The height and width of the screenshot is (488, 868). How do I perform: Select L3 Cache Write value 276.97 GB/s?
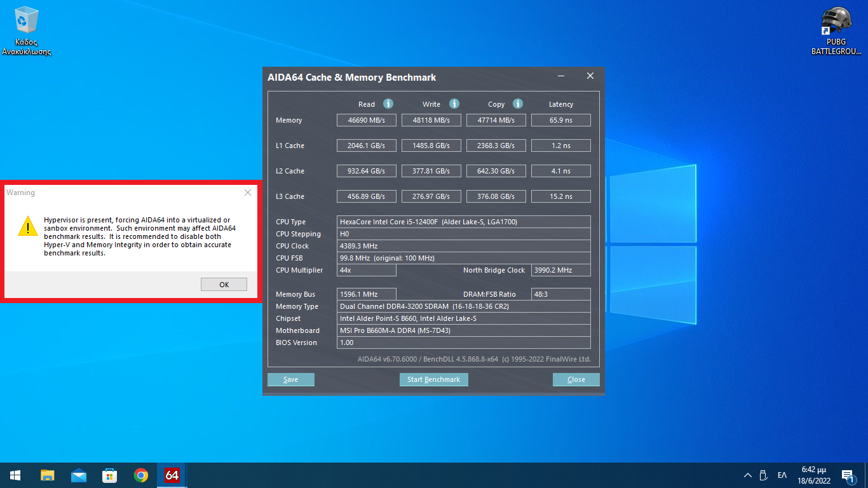click(x=431, y=196)
